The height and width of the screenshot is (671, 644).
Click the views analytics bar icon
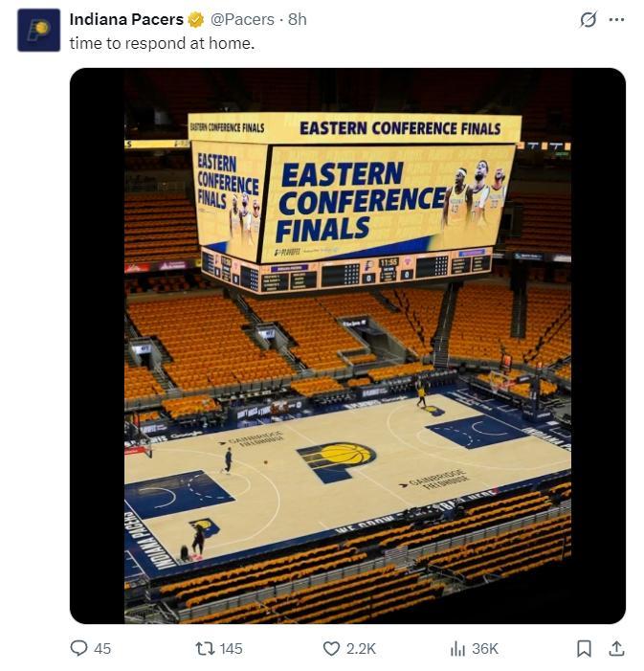coord(457,648)
